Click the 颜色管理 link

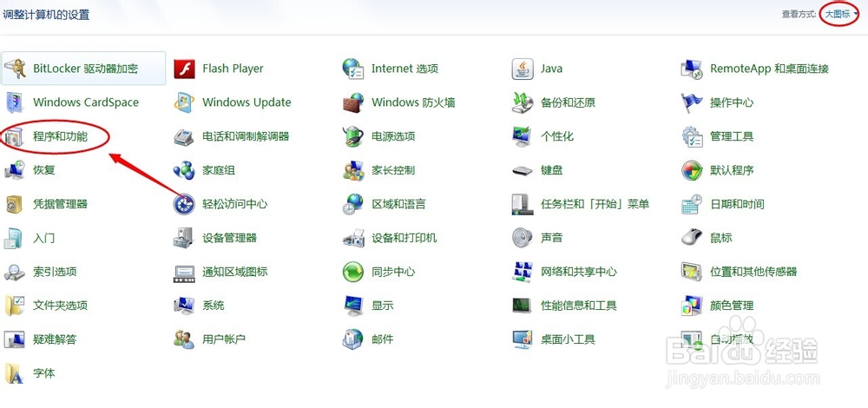coord(732,306)
